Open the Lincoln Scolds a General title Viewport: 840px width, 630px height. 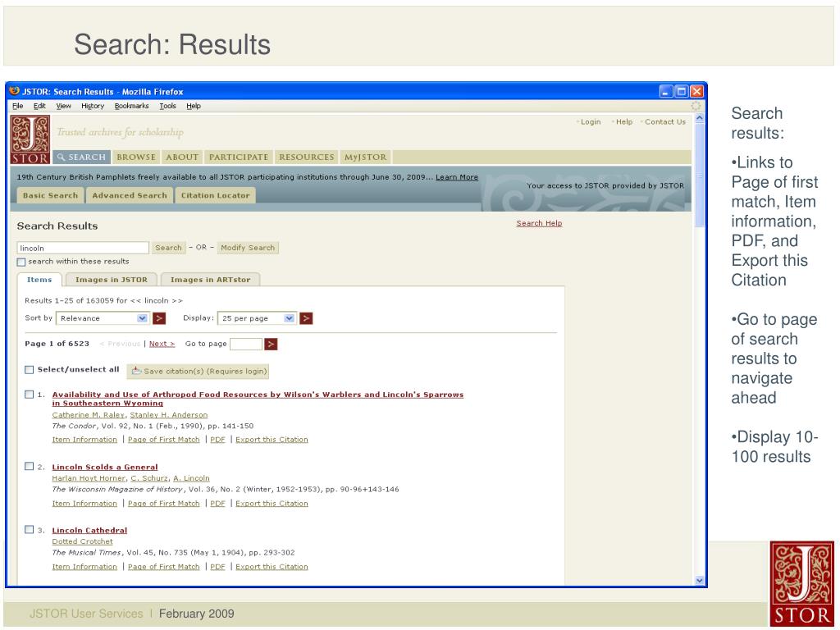[x=105, y=467]
